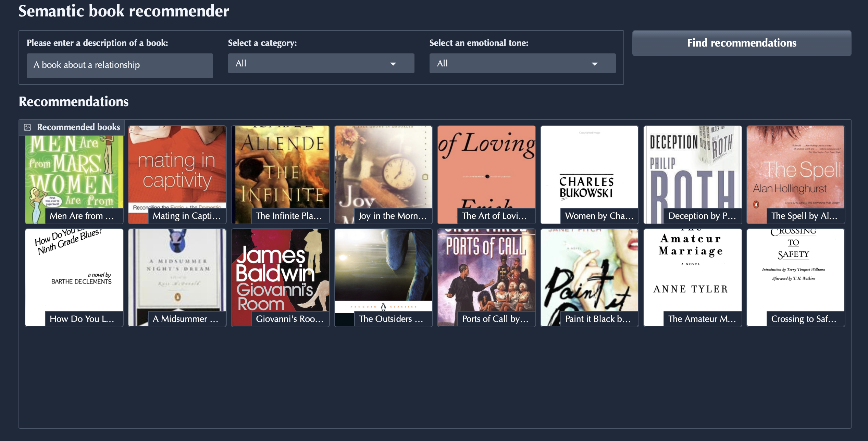Click the category dropdown arrow

click(393, 64)
